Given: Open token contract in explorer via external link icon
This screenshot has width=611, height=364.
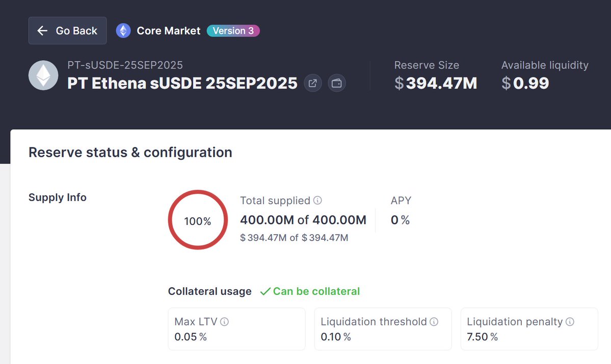Looking at the screenshot, I should pos(312,83).
